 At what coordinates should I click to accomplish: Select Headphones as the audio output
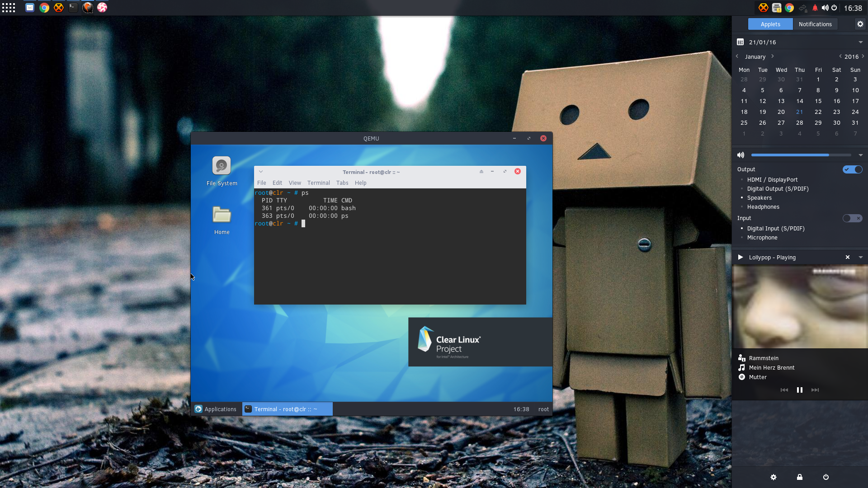[x=763, y=207]
